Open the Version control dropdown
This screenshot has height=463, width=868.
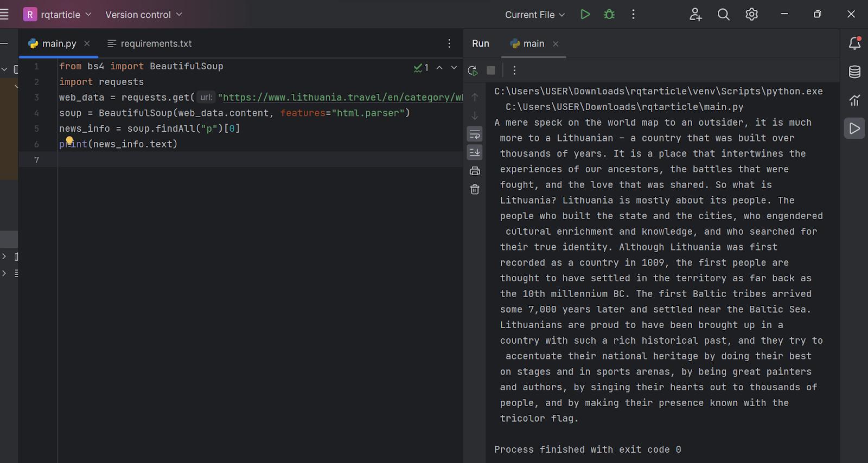point(143,15)
